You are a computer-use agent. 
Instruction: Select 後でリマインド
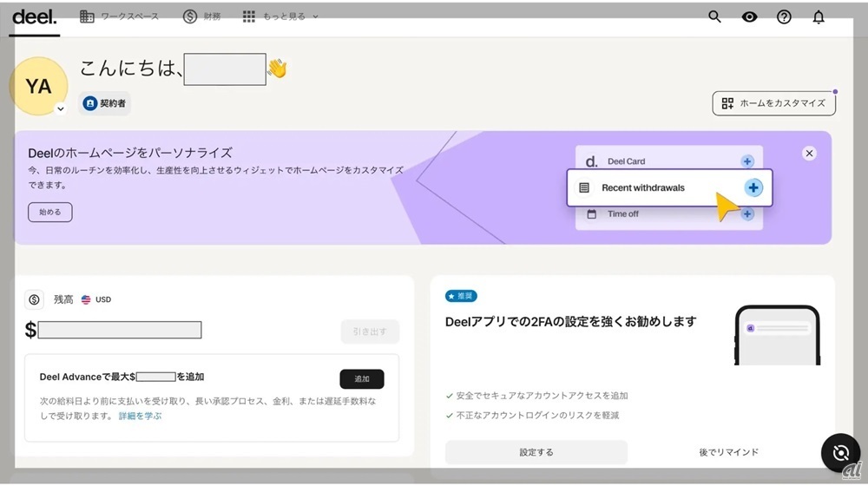tap(728, 452)
